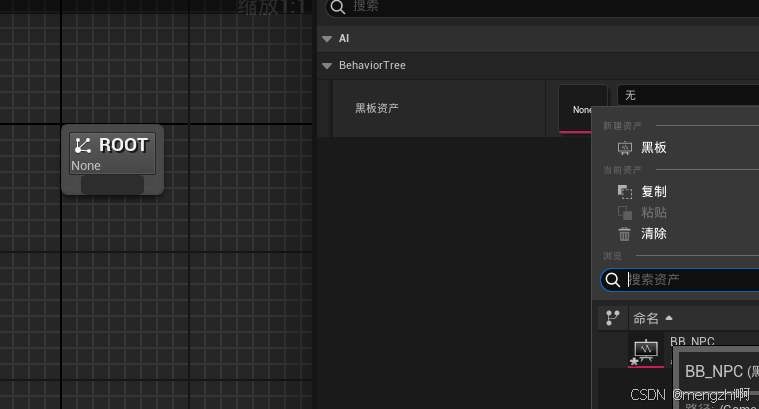
Task: Select the BB_NPC blackboard asset thumbnail
Action: 646,352
